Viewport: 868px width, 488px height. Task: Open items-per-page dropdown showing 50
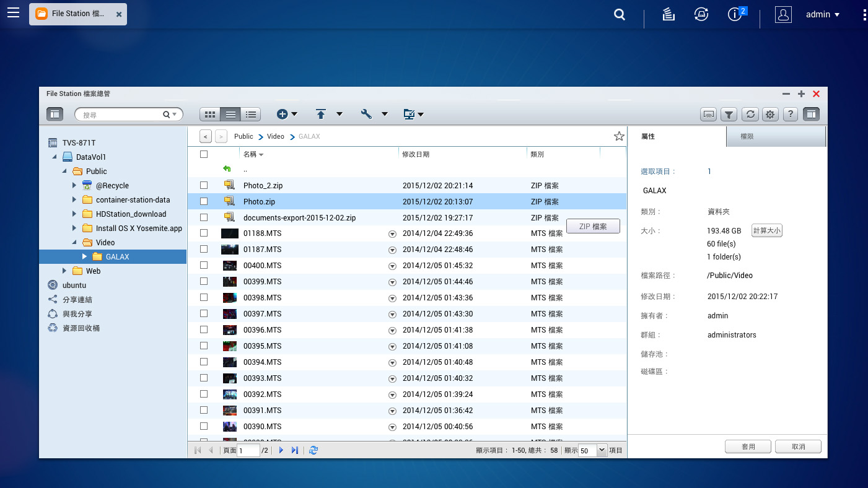pyautogui.click(x=593, y=451)
